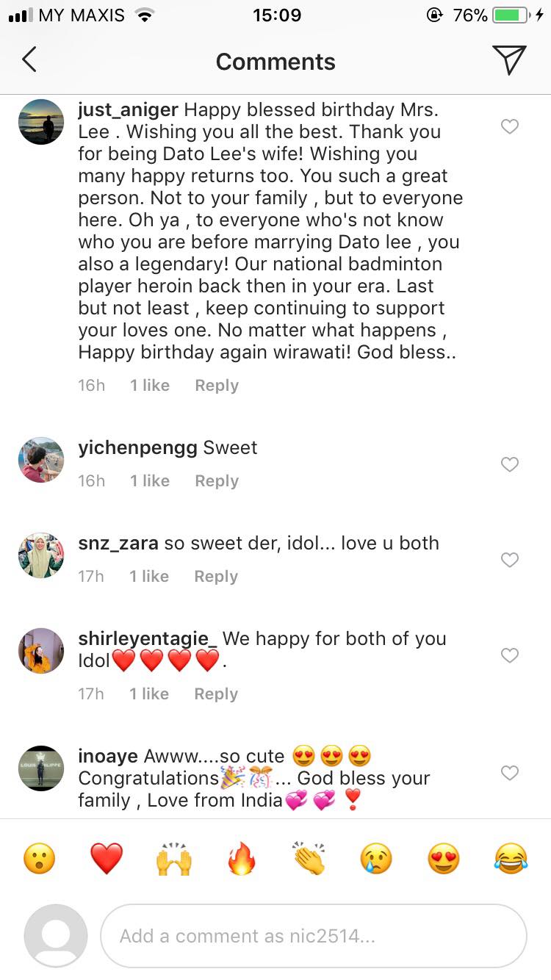Open the heart-eyes quick-reaction emoji
Image resolution: width=551 pixels, height=980 pixels.
coord(442,858)
